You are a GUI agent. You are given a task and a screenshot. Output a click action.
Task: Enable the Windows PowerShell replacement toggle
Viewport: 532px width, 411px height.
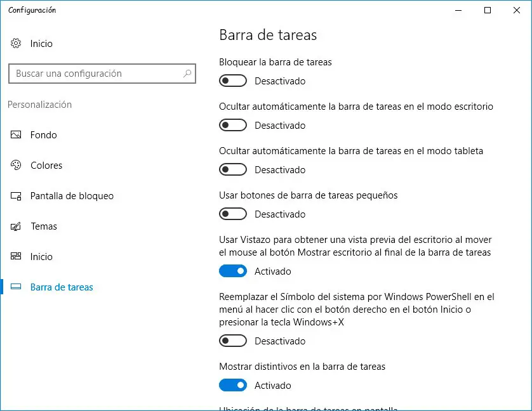(232, 341)
